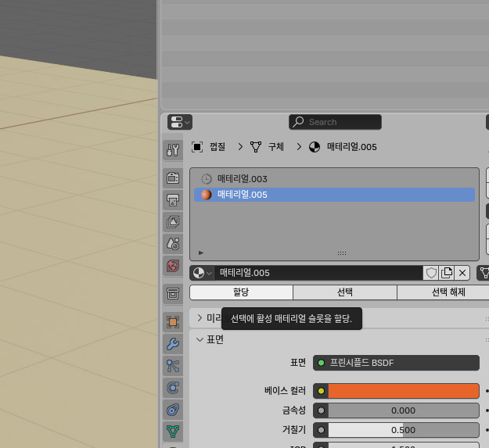
Task: Unlink material with the X button
Action: tap(462, 273)
